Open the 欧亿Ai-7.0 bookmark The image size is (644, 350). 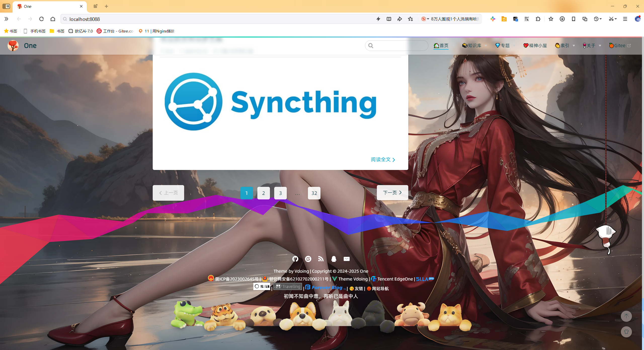[81, 31]
